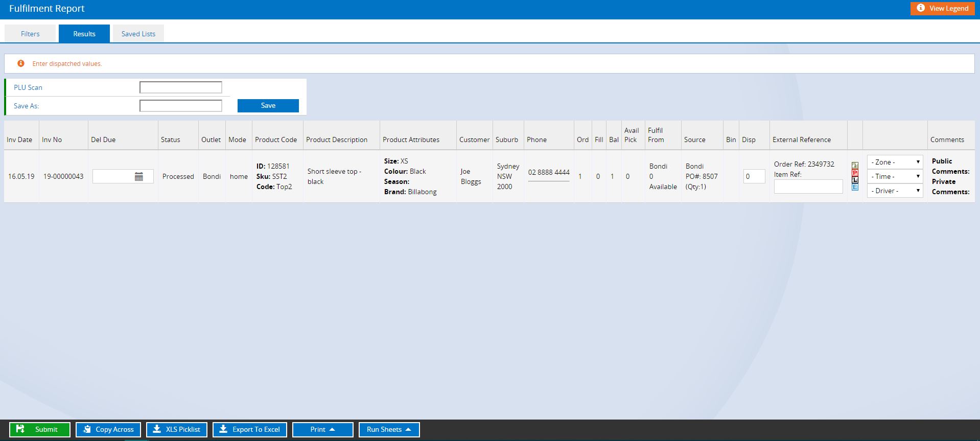Click the phone number 02 8888 4444
The image size is (980, 441).
tap(549, 172)
